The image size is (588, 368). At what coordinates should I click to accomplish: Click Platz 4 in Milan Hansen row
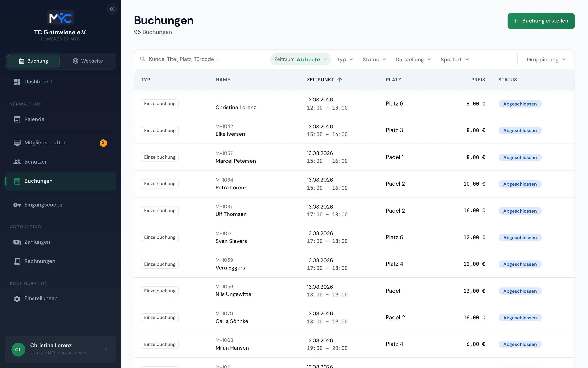pyautogui.click(x=394, y=344)
